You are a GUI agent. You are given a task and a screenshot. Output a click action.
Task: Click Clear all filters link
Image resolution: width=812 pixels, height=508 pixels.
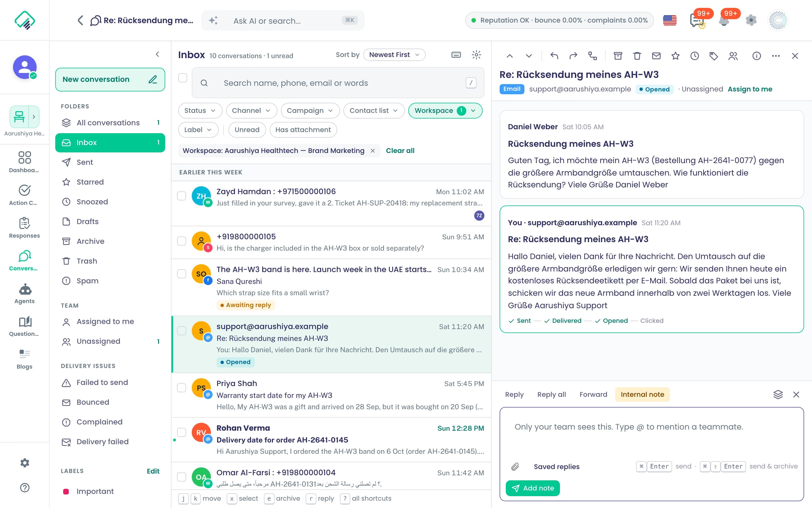(400, 150)
